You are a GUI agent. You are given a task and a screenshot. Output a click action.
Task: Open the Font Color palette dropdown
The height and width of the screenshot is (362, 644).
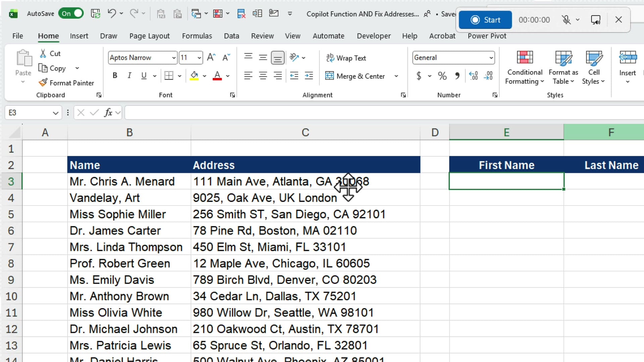(x=228, y=76)
